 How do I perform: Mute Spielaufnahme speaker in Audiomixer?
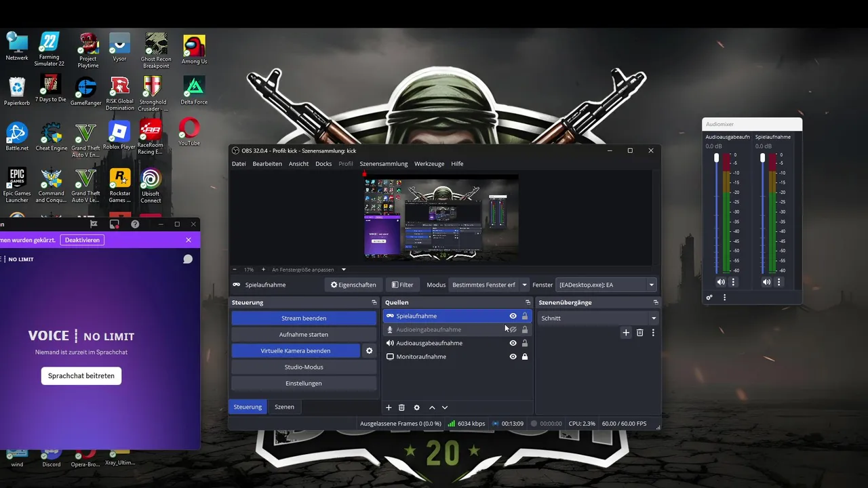[766, 282]
